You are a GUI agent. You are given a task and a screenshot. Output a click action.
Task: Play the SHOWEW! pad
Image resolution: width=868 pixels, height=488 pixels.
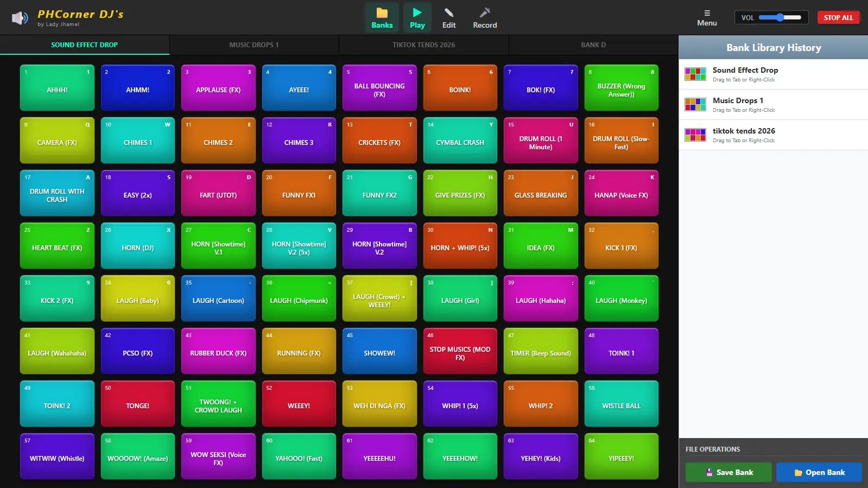379,351
